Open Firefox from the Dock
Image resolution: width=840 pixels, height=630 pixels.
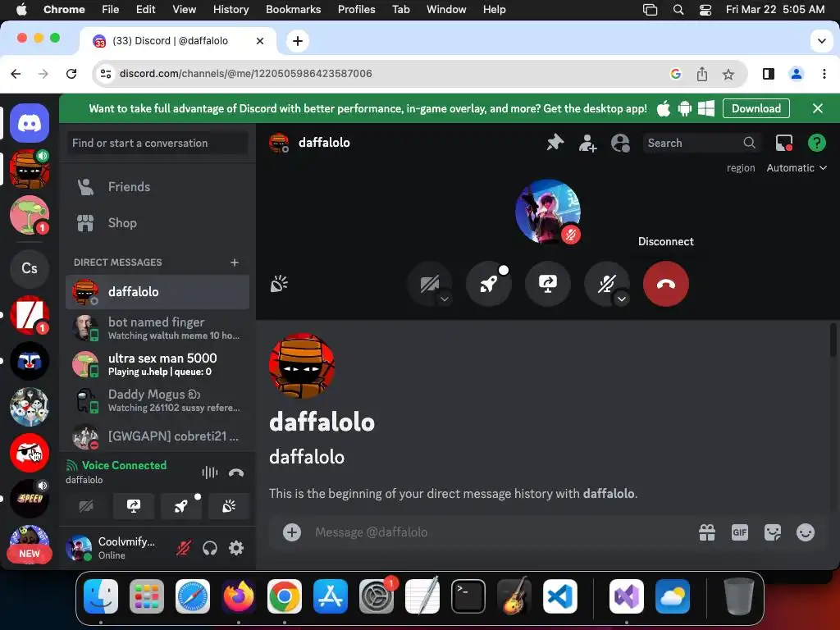coord(239,596)
